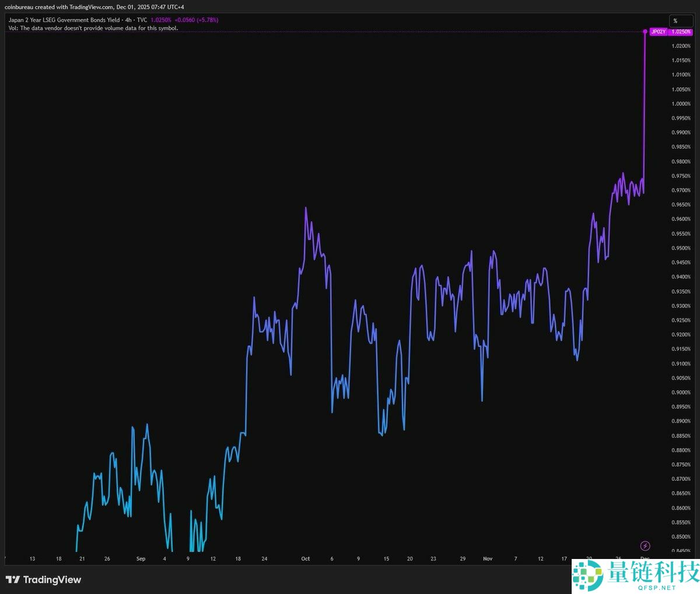Click the endpoint dot at the line's peak
Image resolution: width=700 pixels, height=594 pixels.
(x=645, y=32)
